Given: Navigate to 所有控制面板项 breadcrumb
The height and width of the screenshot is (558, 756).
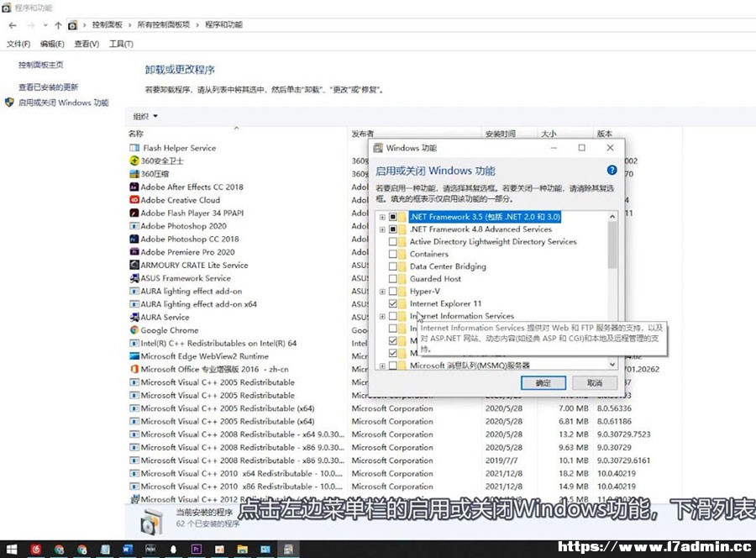Looking at the screenshot, I should point(164,24).
